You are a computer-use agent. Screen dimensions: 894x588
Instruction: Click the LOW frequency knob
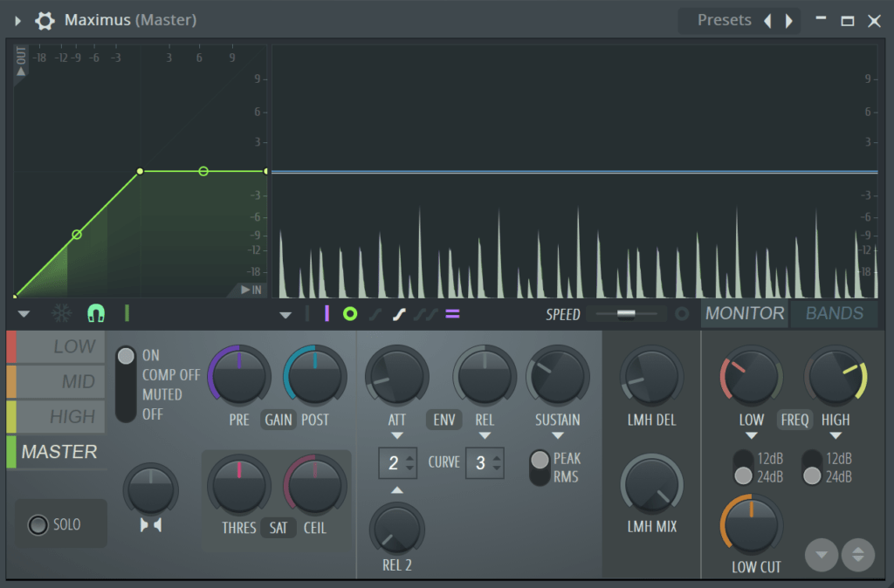[751, 376]
